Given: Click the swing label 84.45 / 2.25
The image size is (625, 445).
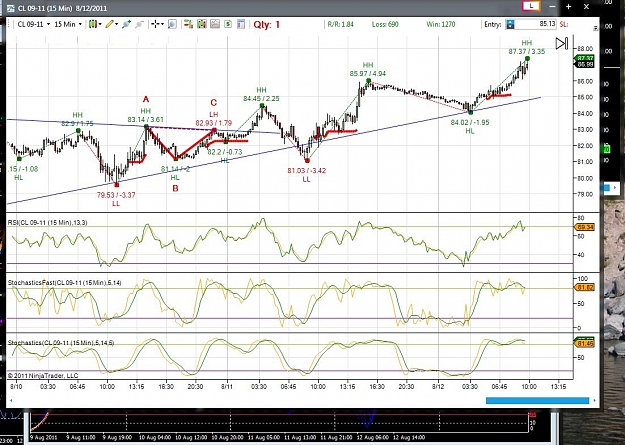Looking at the screenshot, I should tap(261, 98).
